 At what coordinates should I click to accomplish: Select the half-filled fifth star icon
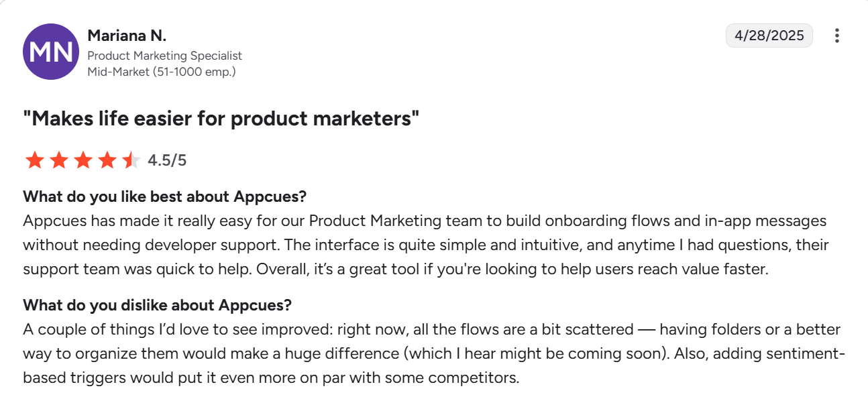click(x=131, y=160)
